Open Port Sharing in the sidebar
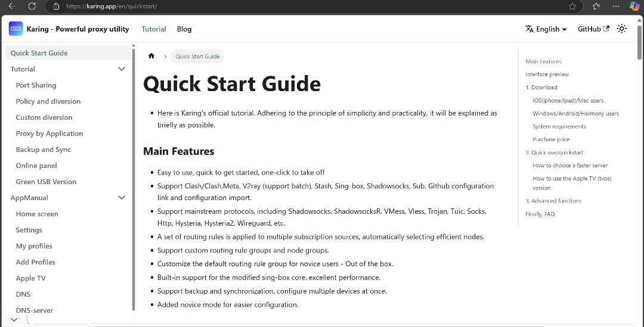Screen dimensions: 644x327 click(36, 85)
